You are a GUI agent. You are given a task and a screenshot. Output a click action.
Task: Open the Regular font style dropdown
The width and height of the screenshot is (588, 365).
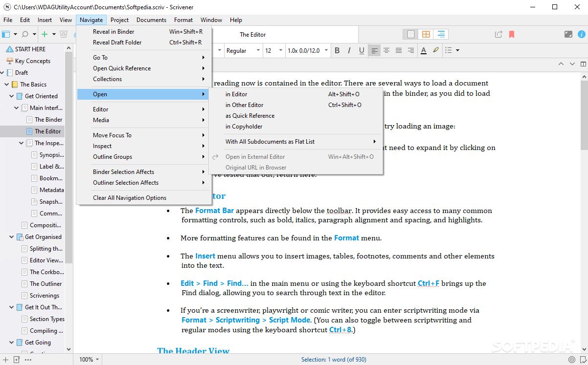click(243, 50)
